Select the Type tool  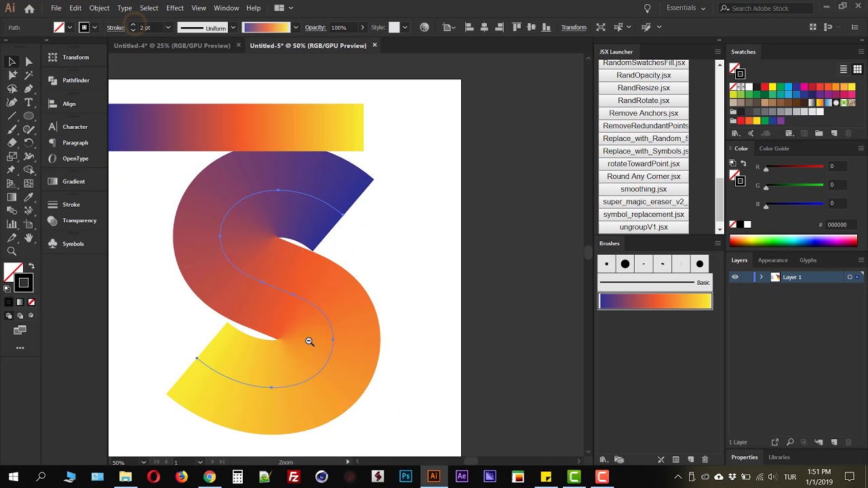pyautogui.click(x=28, y=102)
